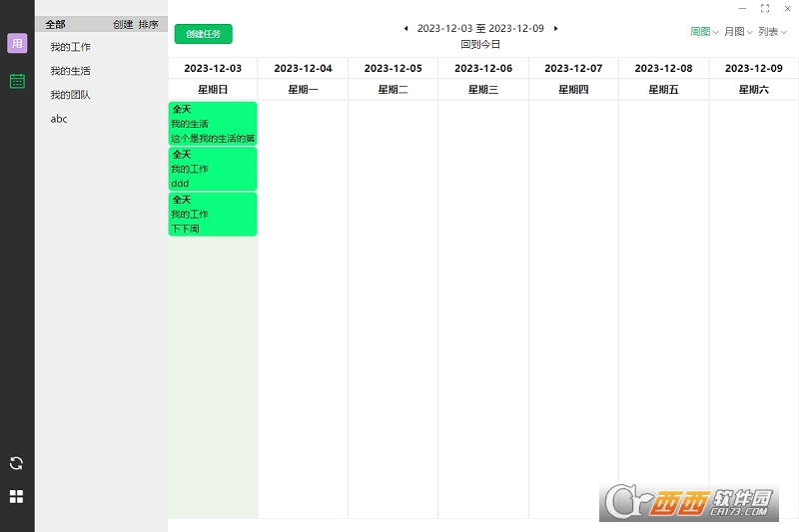
Task: Select 我的工作 in the category list
Action: click(70, 47)
